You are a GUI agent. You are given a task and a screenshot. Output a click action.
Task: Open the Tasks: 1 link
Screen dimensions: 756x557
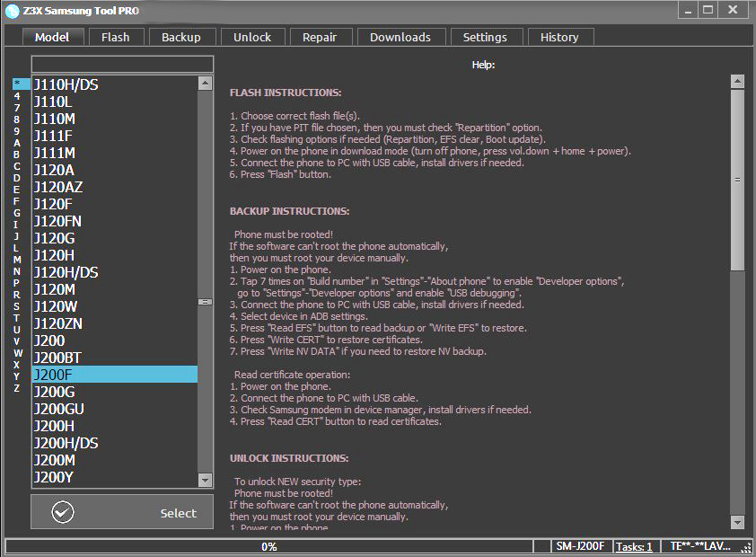coord(634,546)
